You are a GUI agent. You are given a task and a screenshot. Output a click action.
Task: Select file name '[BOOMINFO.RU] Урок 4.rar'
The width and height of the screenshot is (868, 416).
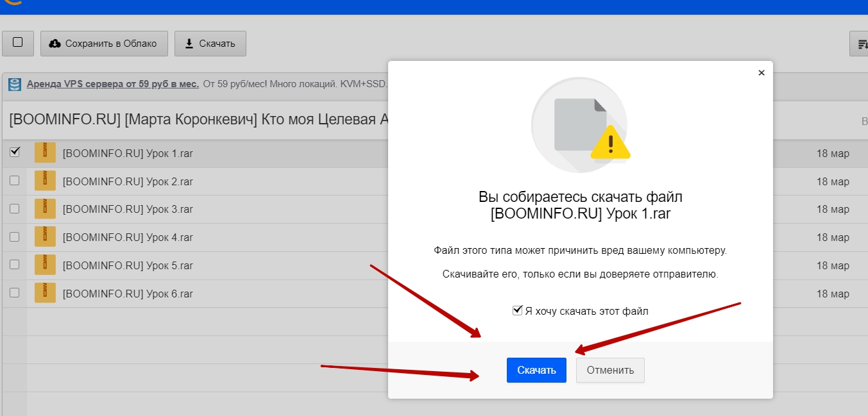coord(128,238)
